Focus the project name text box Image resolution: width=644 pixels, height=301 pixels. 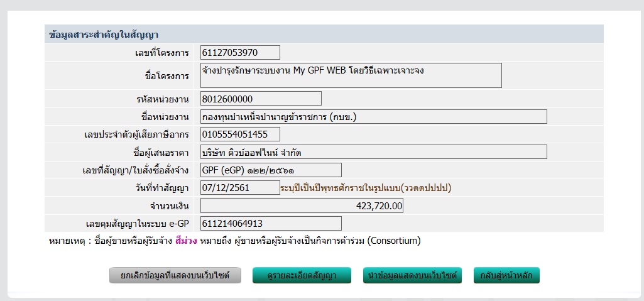(351, 75)
